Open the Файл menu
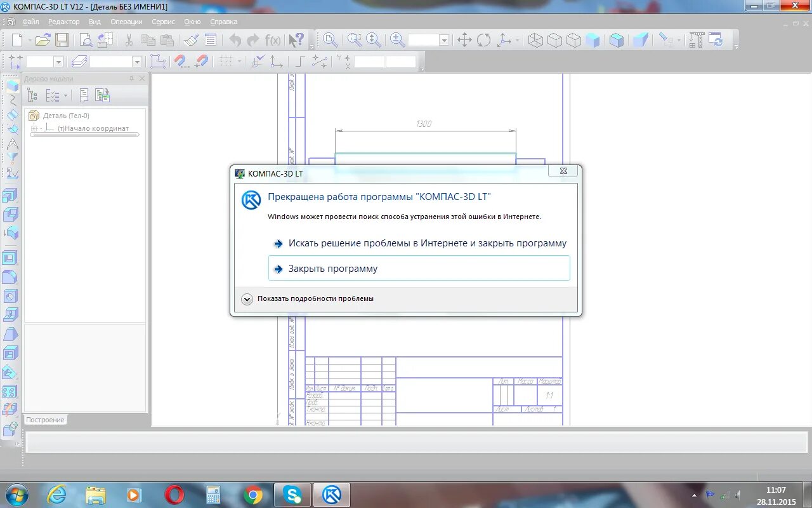 [x=30, y=22]
